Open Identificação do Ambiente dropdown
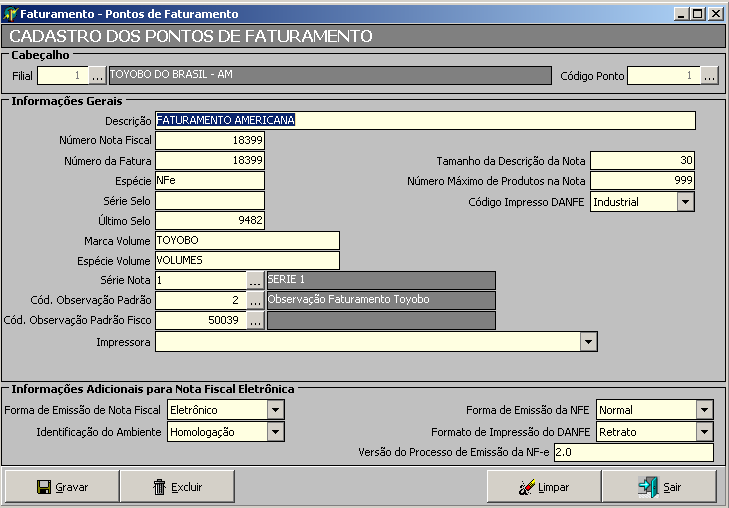The image size is (729, 508). (275, 432)
